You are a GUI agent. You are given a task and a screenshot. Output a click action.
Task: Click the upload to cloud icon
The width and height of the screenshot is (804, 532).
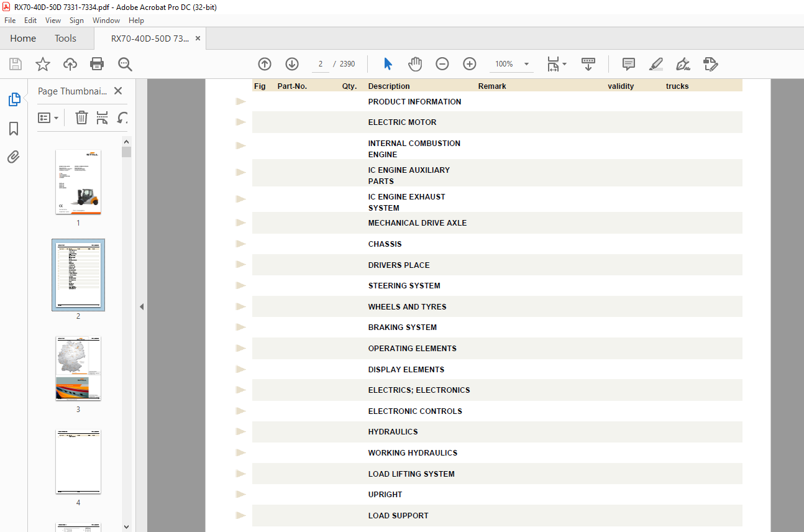[70, 64]
